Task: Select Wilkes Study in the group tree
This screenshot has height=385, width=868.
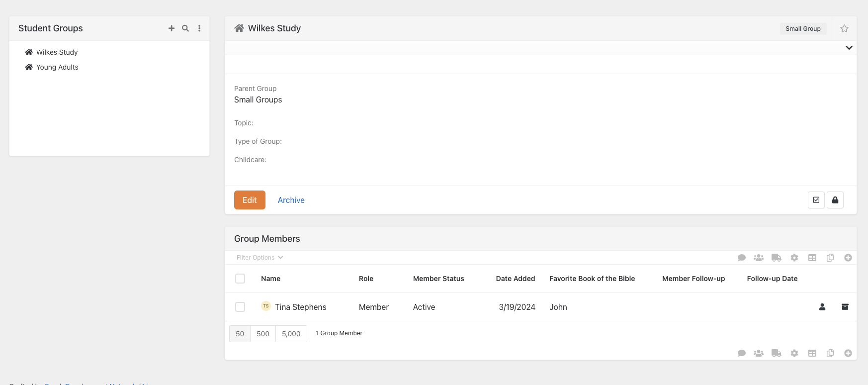Action: tap(57, 52)
